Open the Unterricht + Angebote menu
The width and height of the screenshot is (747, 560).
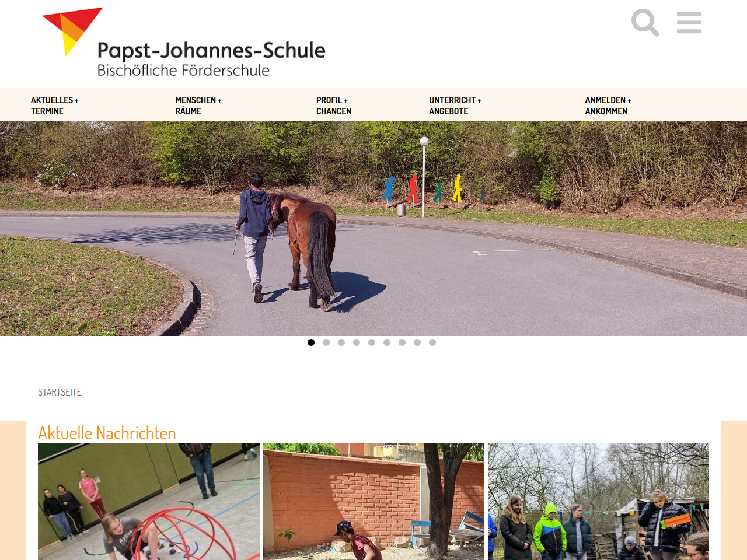455,106
